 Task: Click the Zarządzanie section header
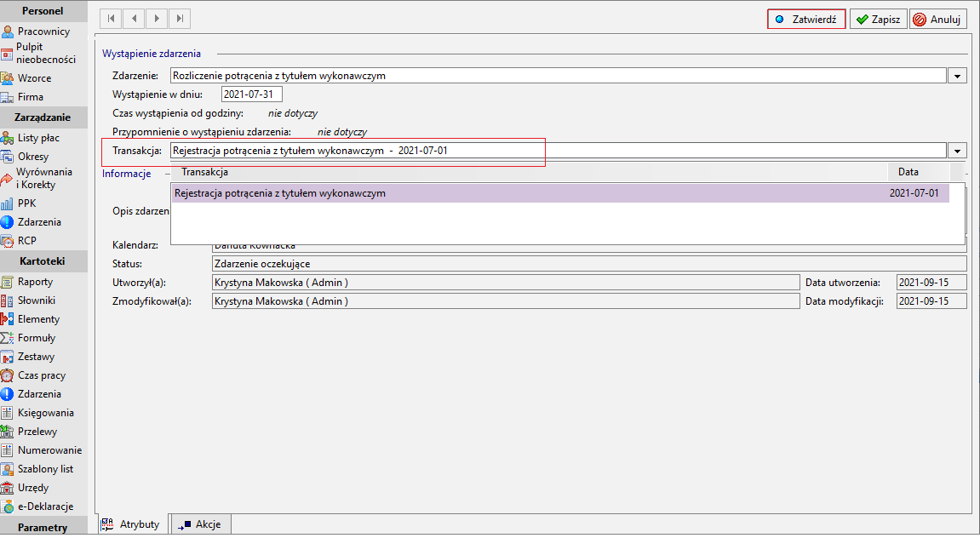point(43,117)
